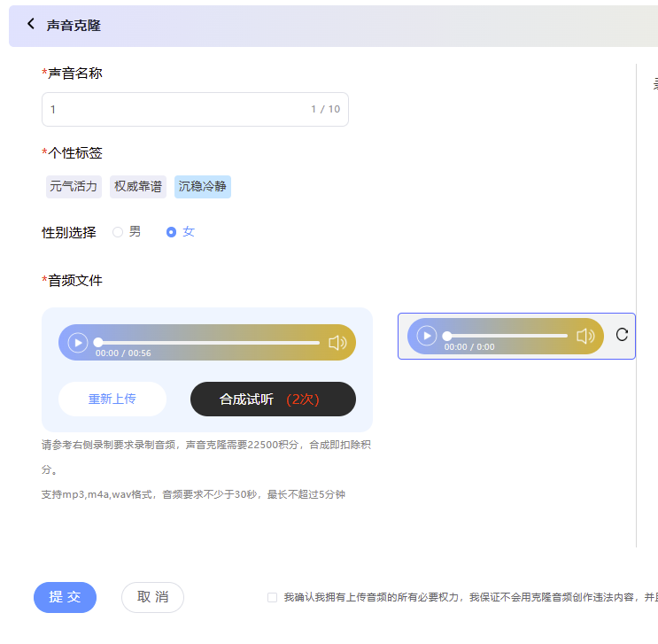
Task: Click the 声音克隆 page title
Action: [x=74, y=25]
